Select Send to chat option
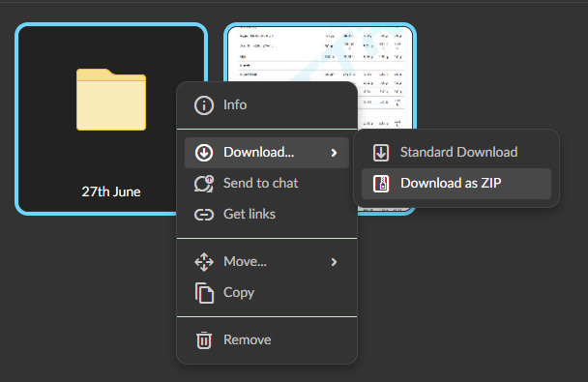Screen dimensions: 588x382 click(267, 184)
